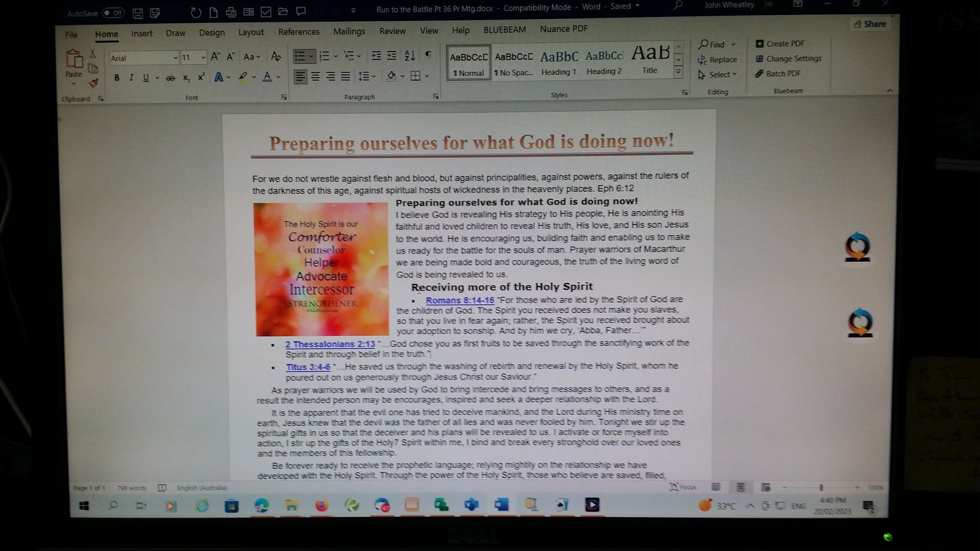The width and height of the screenshot is (980, 551).
Task: Adjust the zoom slider in status bar
Action: pos(821,487)
